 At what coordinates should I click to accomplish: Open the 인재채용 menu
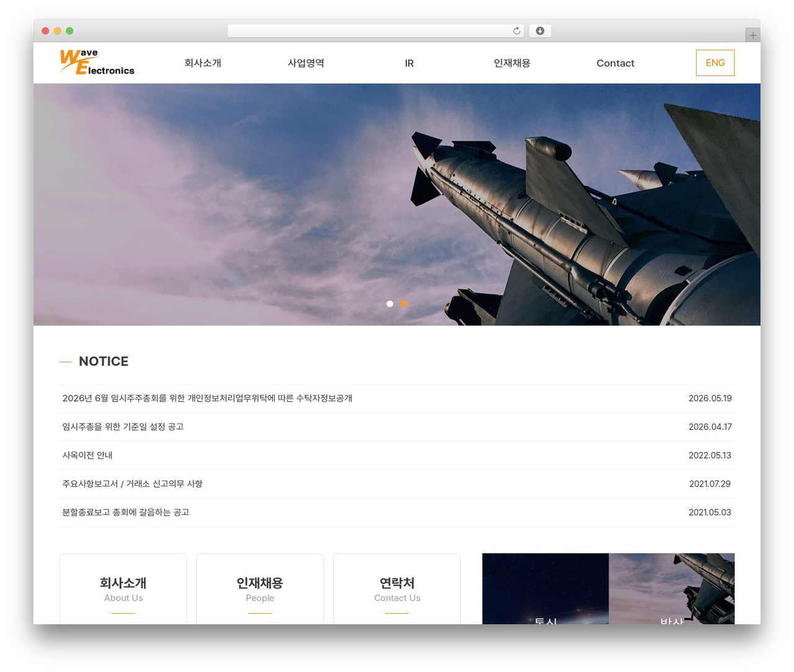click(x=512, y=63)
